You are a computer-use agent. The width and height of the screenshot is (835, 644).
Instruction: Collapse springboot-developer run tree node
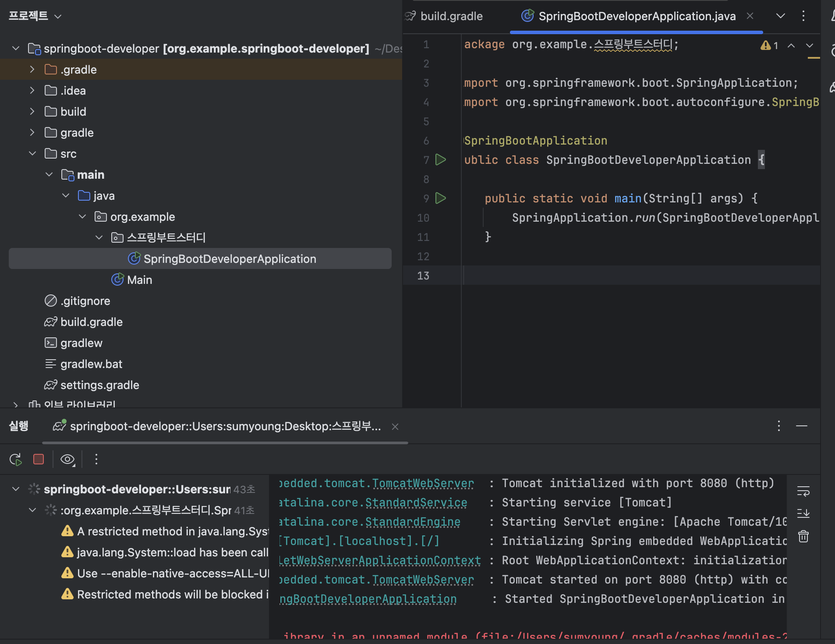[16, 489]
